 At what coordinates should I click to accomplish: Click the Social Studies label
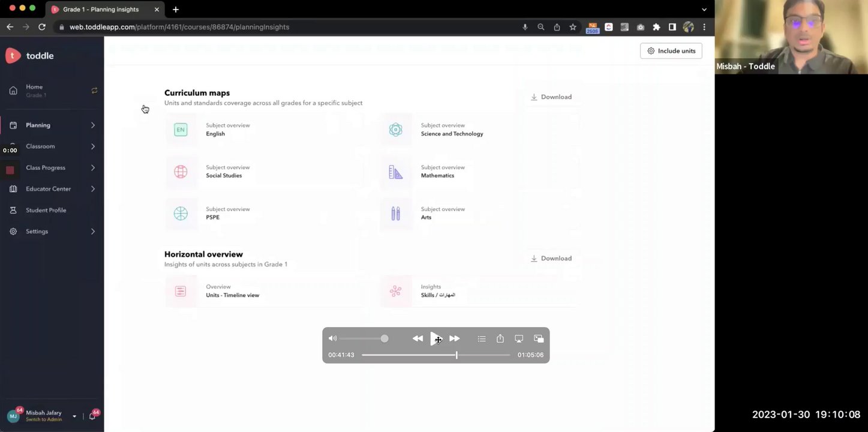click(224, 176)
